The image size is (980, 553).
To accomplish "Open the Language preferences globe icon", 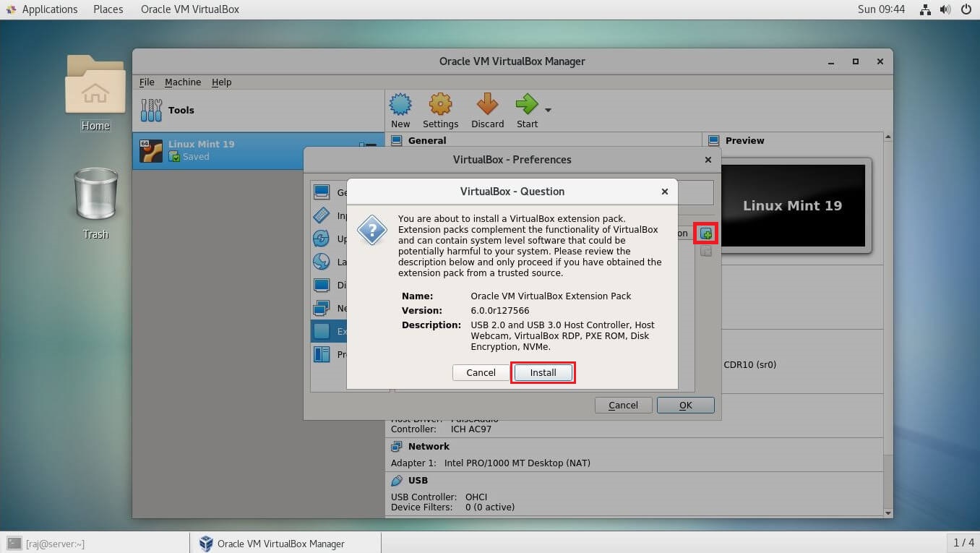I will coord(322,262).
